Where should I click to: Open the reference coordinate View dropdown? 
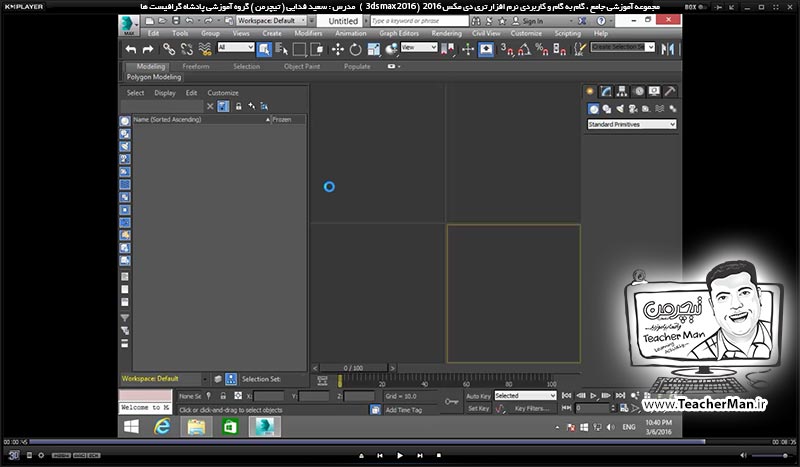[419, 47]
